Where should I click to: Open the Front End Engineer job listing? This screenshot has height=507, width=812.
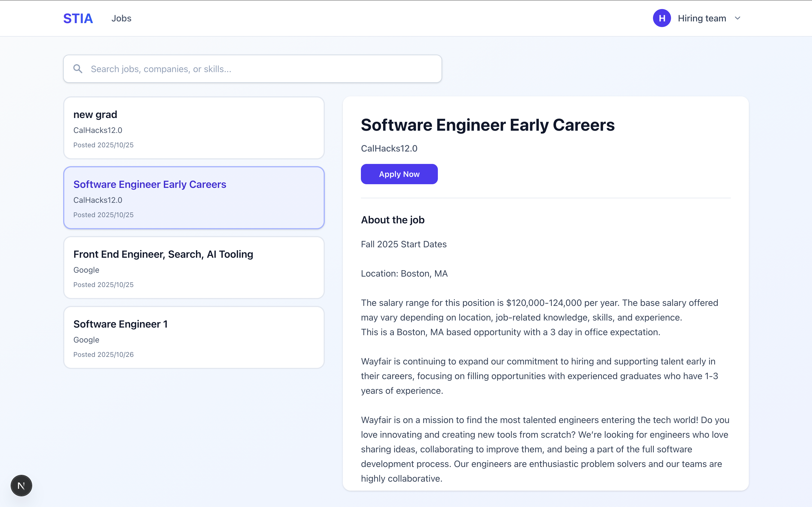(194, 268)
